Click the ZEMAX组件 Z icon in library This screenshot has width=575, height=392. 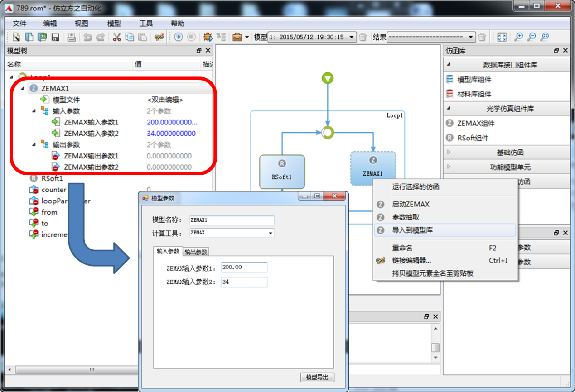coord(449,123)
